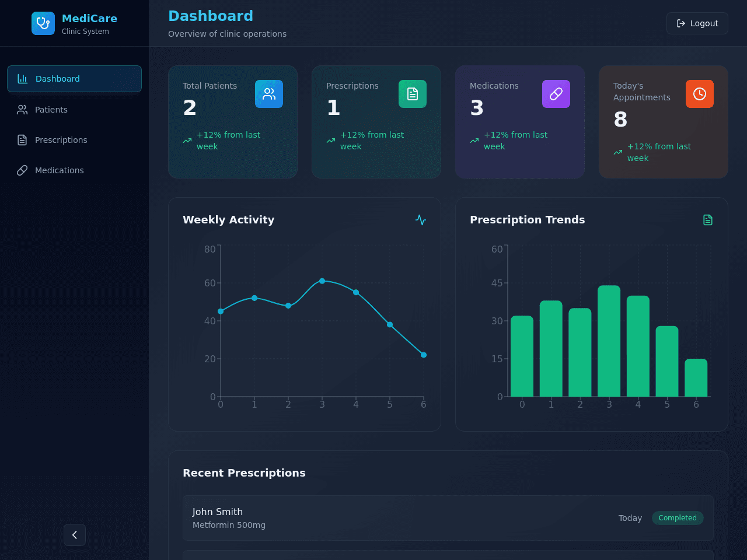
Task: Click the trend arrow in Total Patients card
Action: [x=187, y=141]
